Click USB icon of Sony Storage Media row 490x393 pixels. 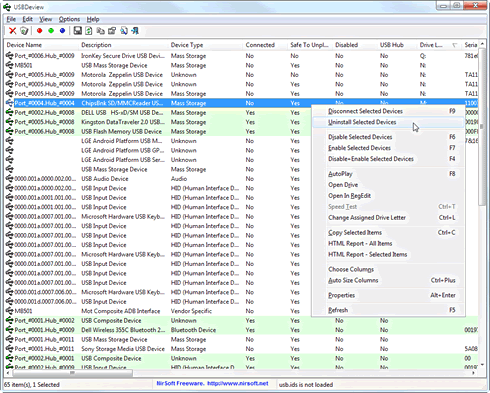pos(10,349)
